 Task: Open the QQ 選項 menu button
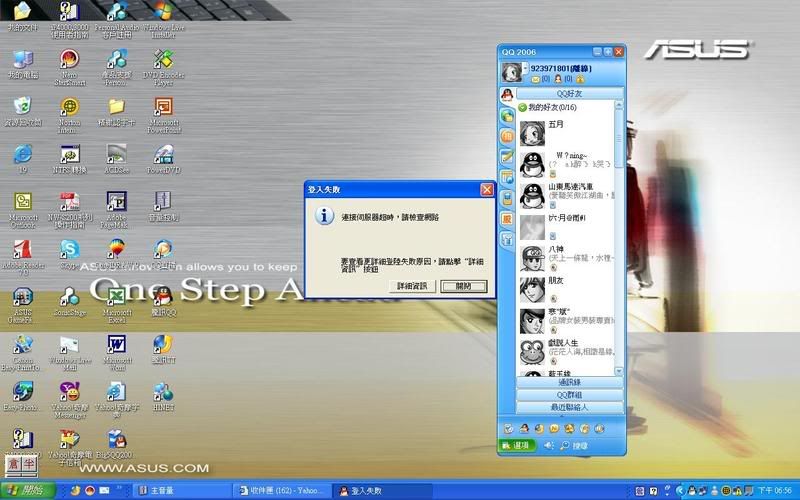516,445
